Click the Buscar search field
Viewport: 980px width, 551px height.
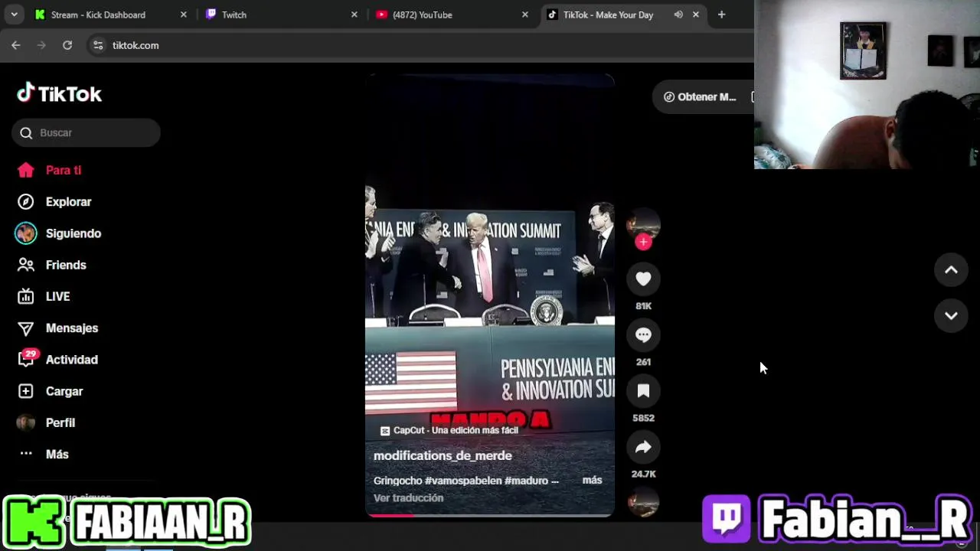coord(86,132)
